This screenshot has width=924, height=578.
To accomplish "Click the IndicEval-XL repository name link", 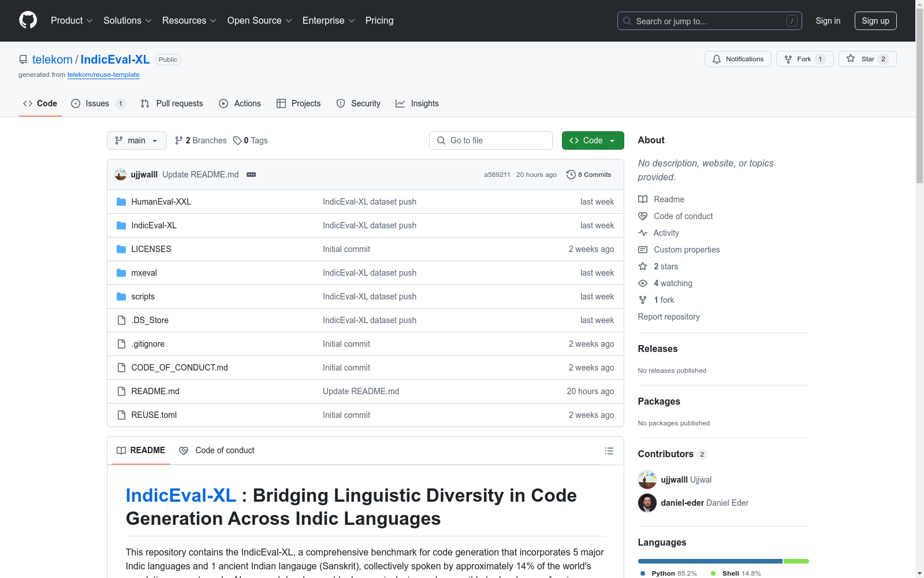I will 115,60.
